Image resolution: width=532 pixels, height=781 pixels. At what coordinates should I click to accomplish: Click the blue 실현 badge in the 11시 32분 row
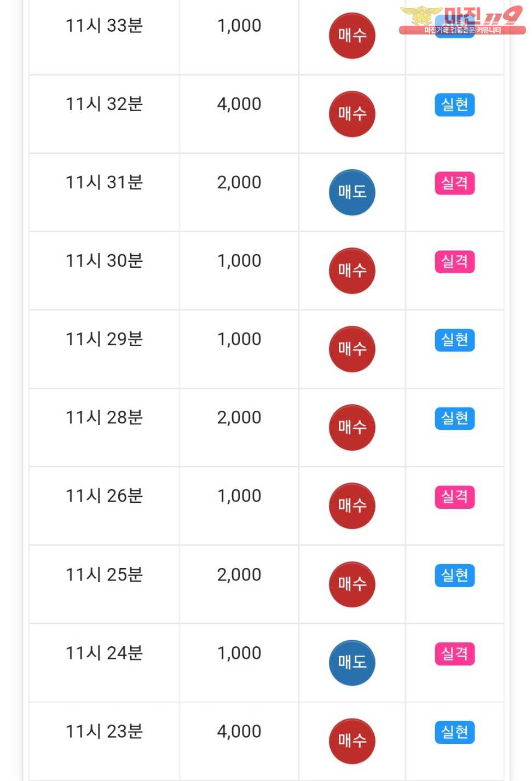pyautogui.click(x=455, y=105)
